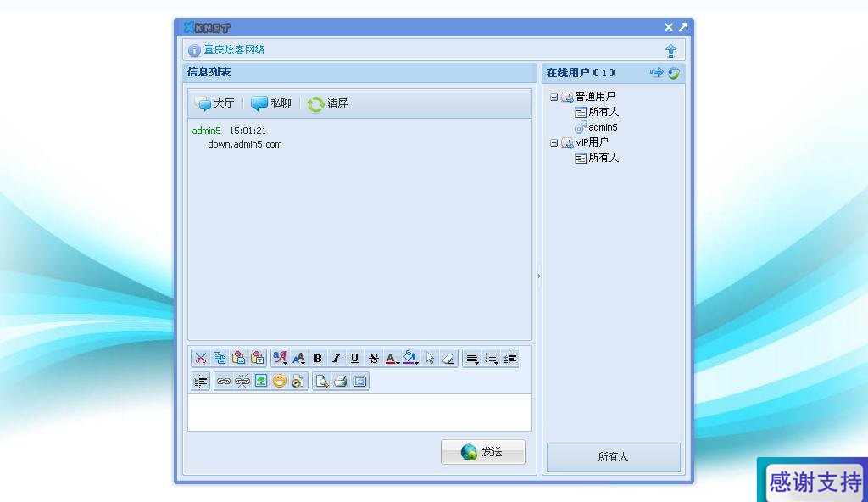This screenshot has width=868, height=502.
Task: Click the 感谢支持 banner
Action: pos(813,480)
